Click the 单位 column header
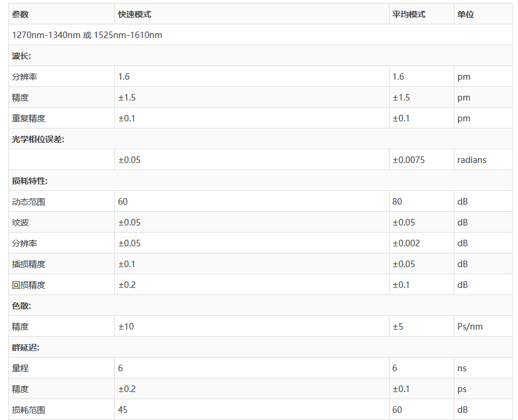Viewport: 518px width, 420px height. pos(466,14)
